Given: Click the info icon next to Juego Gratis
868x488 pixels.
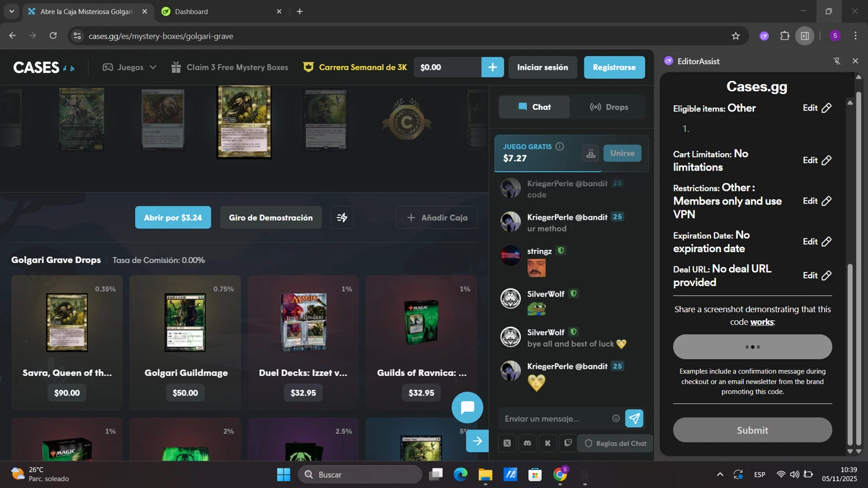Looking at the screenshot, I should click(560, 146).
